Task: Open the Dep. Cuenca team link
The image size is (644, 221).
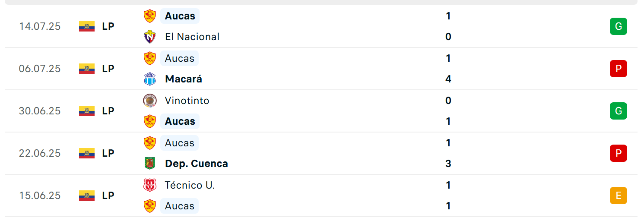Action: point(197,164)
